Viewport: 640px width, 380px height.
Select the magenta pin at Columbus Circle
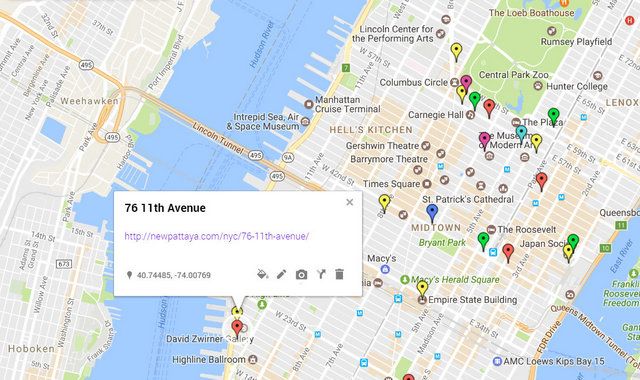466,84
